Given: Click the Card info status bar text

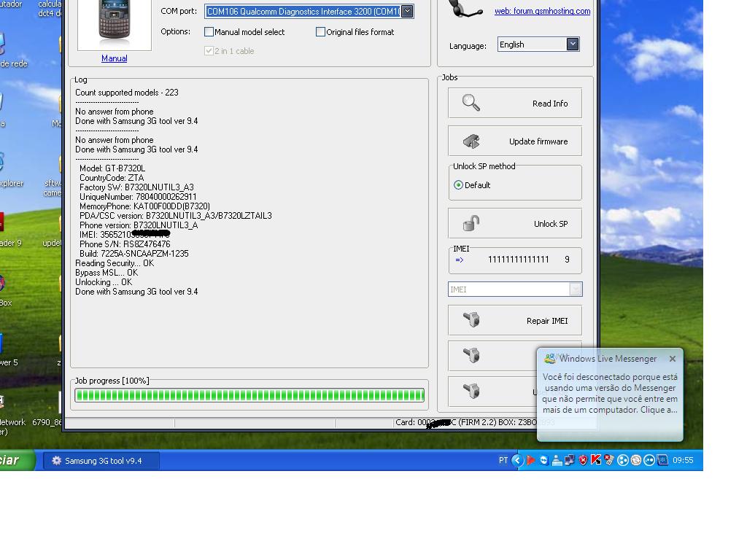Looking at the screenshot, I should pyautogui.click(x=474, y=422).
